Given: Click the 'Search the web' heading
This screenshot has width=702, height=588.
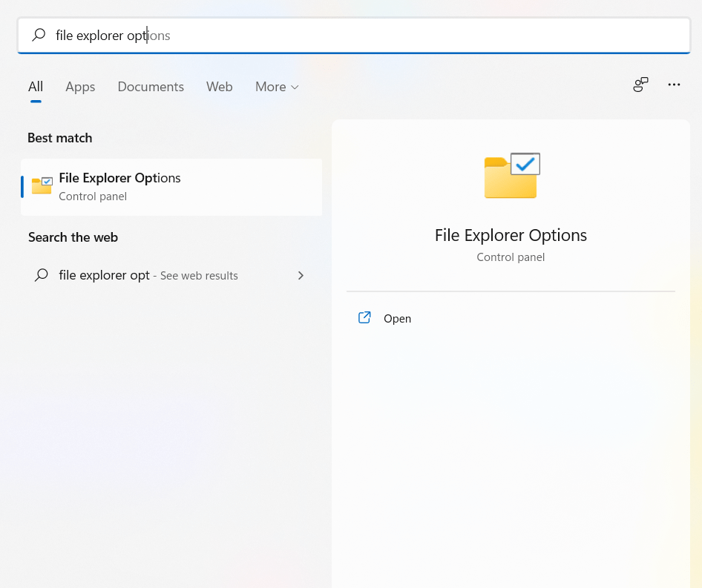Looking at the screenshot, I should click(73, 237).
